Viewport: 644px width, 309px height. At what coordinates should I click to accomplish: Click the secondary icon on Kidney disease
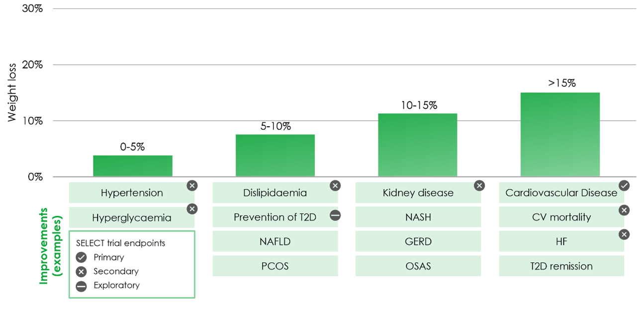[479, 185]
